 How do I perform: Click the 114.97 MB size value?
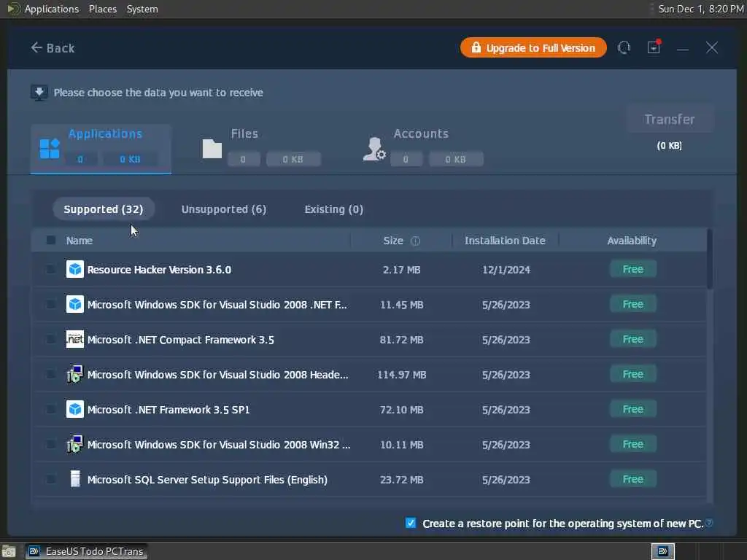coord(402,375)
